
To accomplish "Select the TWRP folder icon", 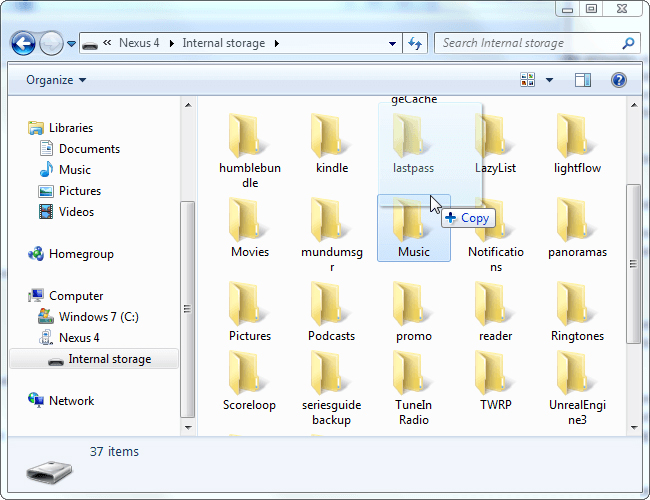I will pos(495,374).
